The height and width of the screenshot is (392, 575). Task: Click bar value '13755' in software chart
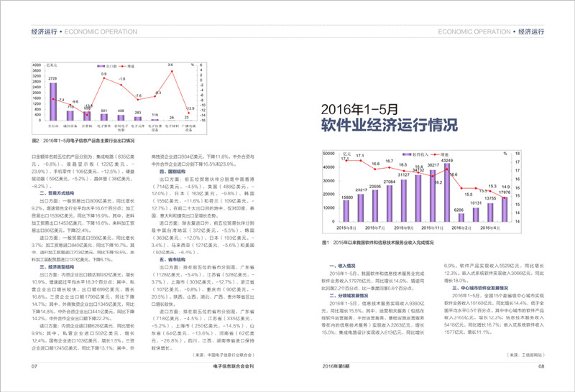tap(490, 199)
